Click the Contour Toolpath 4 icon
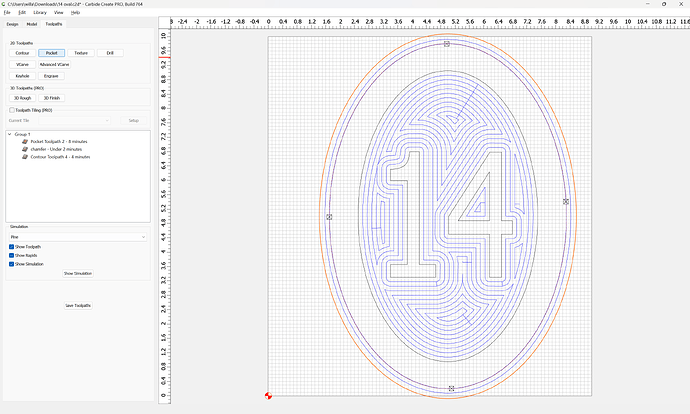The height and width of the screenshot is (414, 690). [24, 156]
